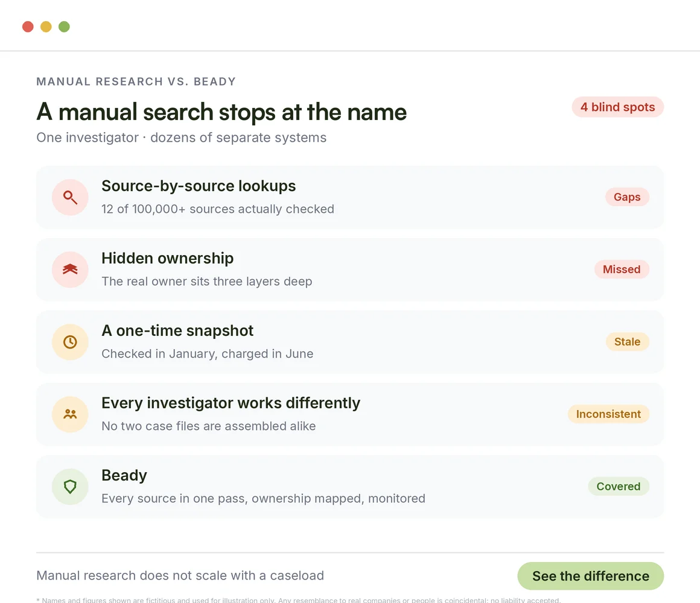Click the magnifier icon beside Source-by-source lookups
The image size is (700, 603).
click(70, 197)
